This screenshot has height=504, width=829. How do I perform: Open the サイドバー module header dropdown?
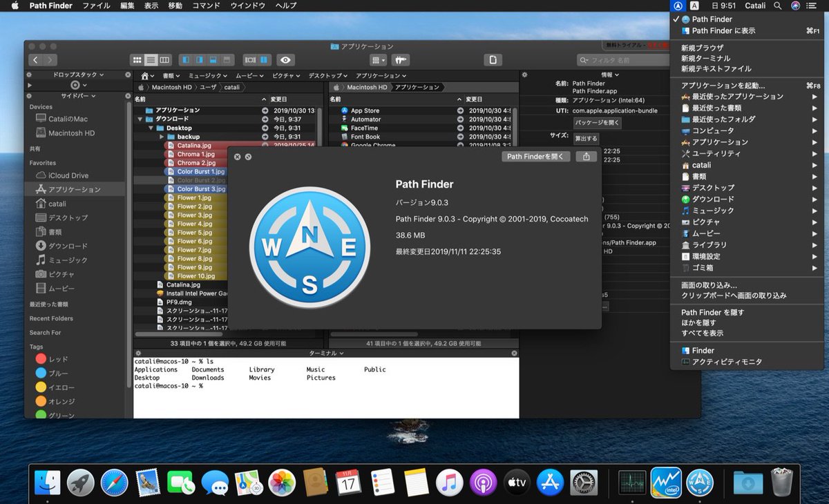point(78,96)
